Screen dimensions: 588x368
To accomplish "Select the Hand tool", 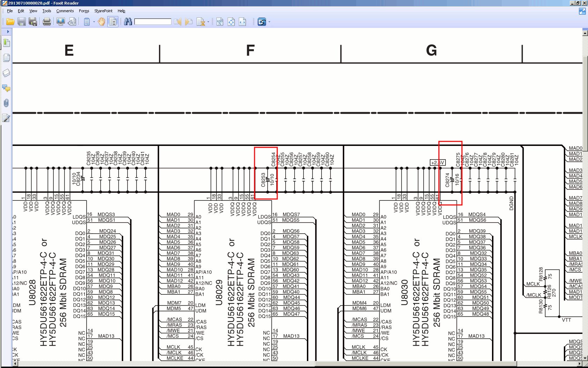I will click(x=101, y=22).
